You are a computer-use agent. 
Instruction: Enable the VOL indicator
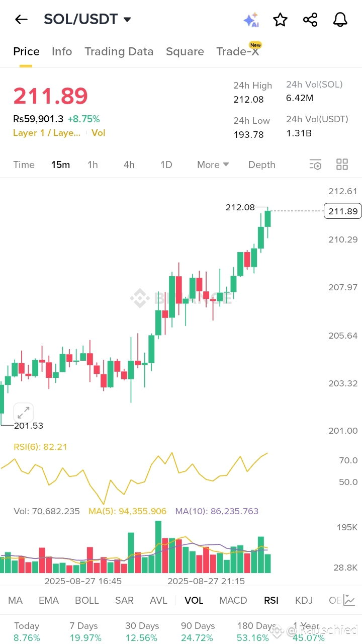pos(194,600)
